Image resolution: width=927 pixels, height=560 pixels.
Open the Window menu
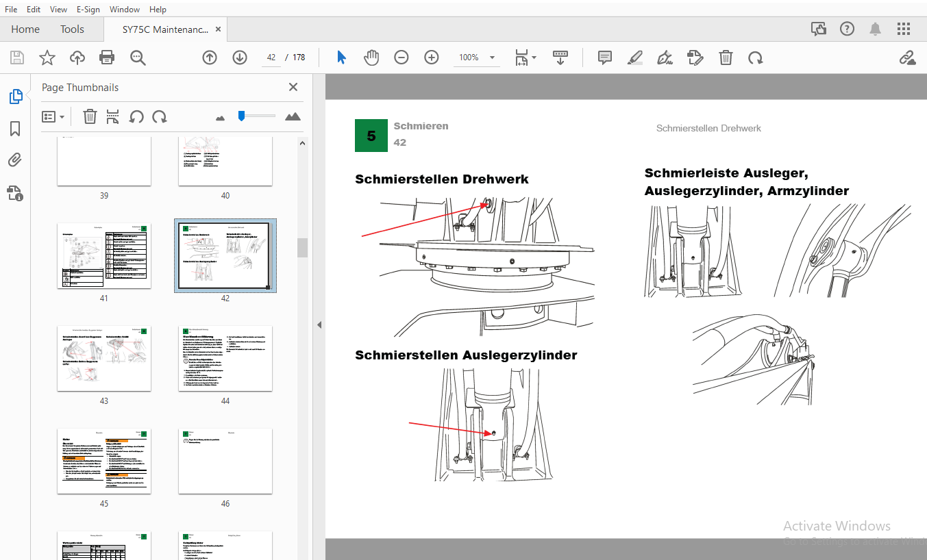click(x=125, y=9)
